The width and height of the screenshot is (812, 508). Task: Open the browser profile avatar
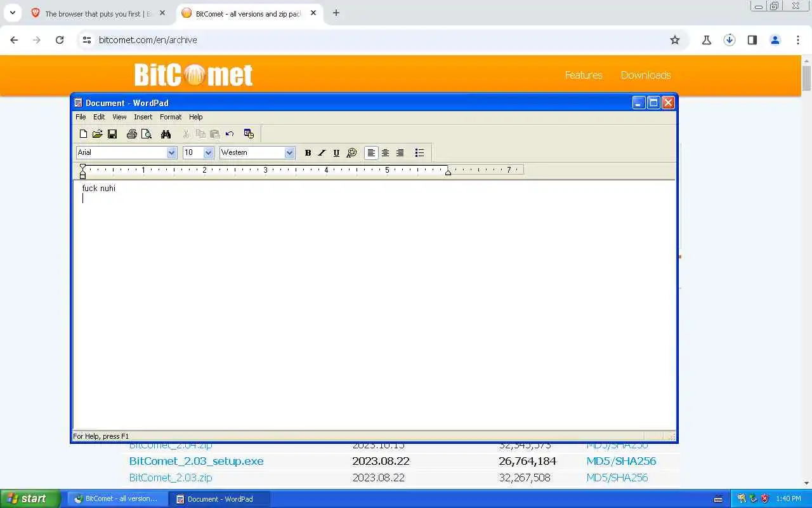pyautogui.click(x=775, y=40)
